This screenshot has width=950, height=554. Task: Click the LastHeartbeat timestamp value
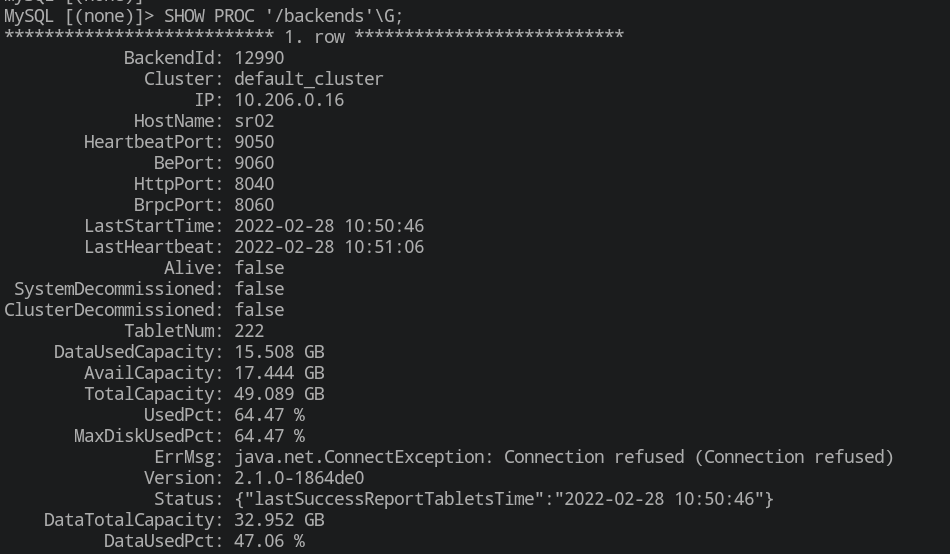pos(329,247)
